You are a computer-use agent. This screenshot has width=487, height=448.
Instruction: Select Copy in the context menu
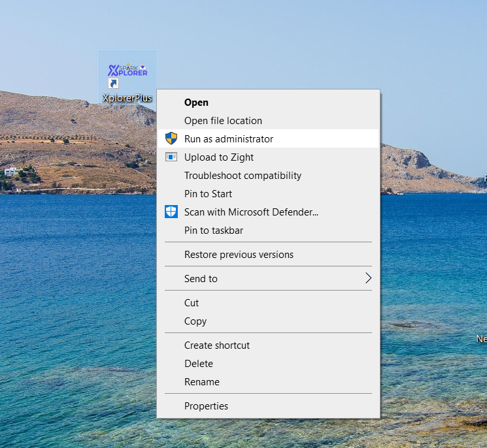pos(195,321)
